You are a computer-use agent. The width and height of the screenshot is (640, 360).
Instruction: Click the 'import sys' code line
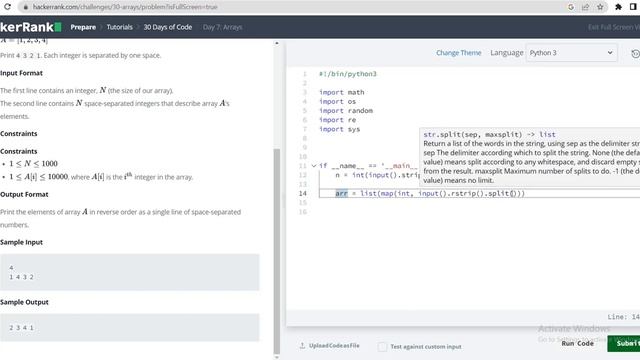pos(340,129)
